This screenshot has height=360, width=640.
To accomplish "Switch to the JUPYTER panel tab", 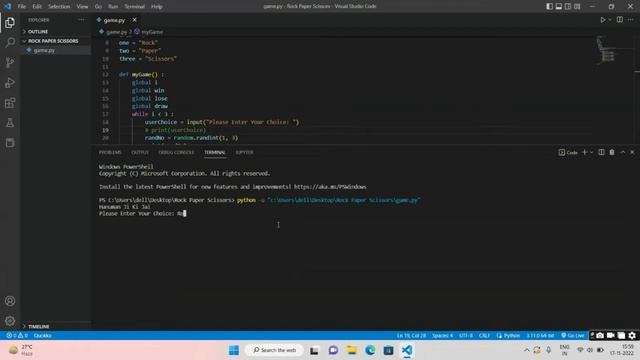I will (x=244, y=152).
